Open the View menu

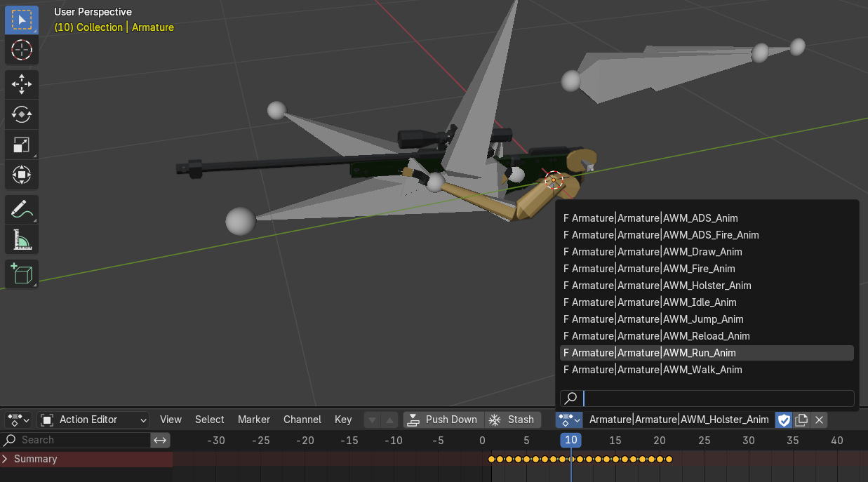171,420
